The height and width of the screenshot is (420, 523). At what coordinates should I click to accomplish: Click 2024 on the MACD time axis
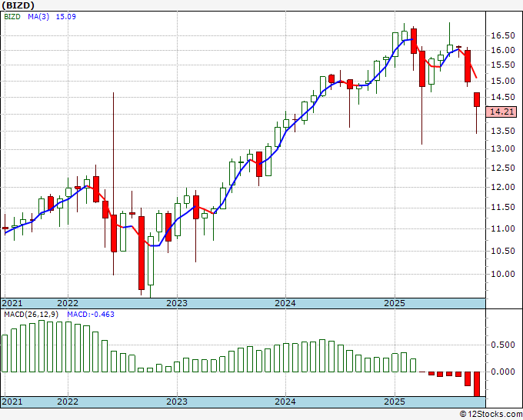pyautogui.click(x=285, y=402)
